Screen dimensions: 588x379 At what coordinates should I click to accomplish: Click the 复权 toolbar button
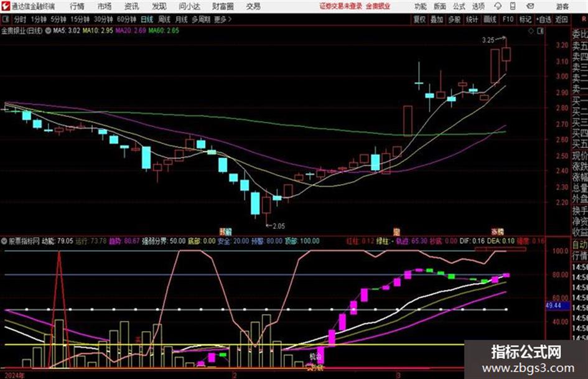(419, 19)
